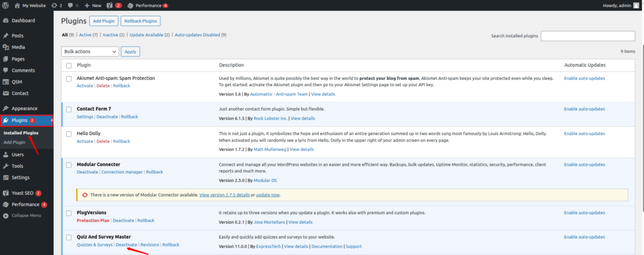Screen dimensions: 644x255
Task: Open the Yoast icon in admin bar
Action: pos(111,6)
